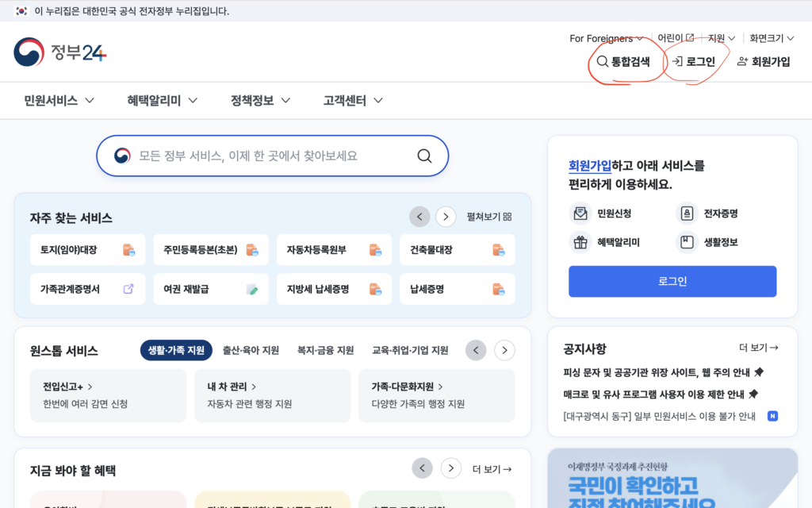Viewport: 812px width, 508px height.
Task: Select the 출산·육아 지원 tab
Action: [x=251, y=350]
